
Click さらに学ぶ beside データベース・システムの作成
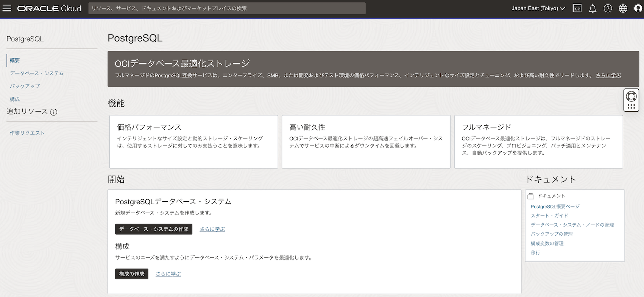click(212, 229)
